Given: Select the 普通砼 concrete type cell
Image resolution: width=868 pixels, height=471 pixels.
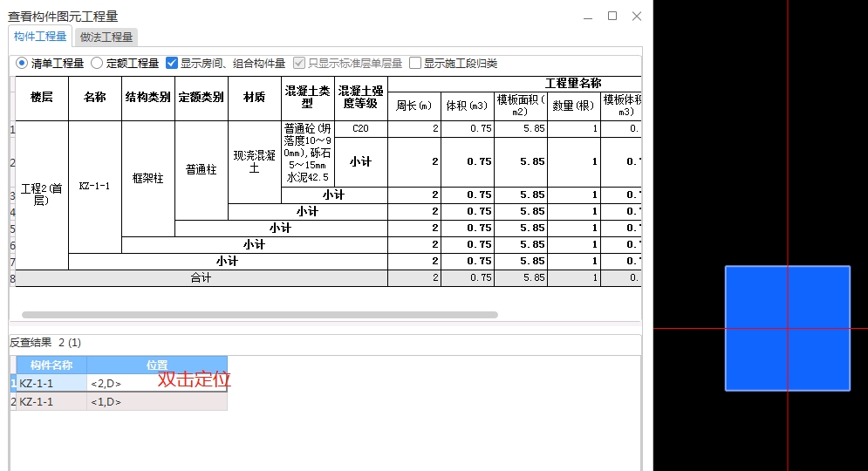Looking at the screenshot, I should [x=307, y=154].
